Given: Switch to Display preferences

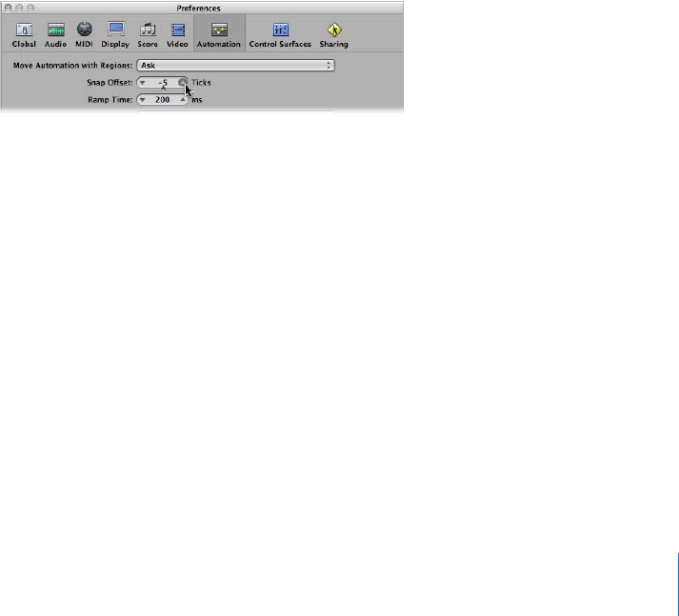Looking at the screenshot, I should [115, 35].
